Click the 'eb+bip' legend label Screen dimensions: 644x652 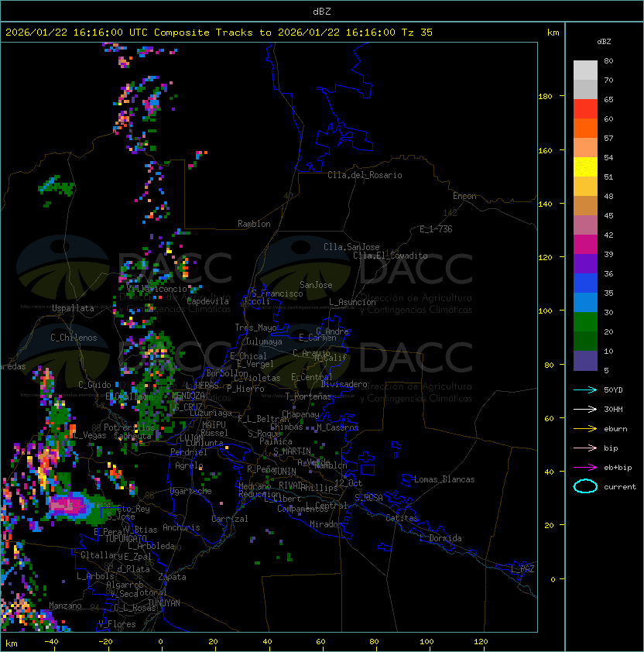(618, 468)
